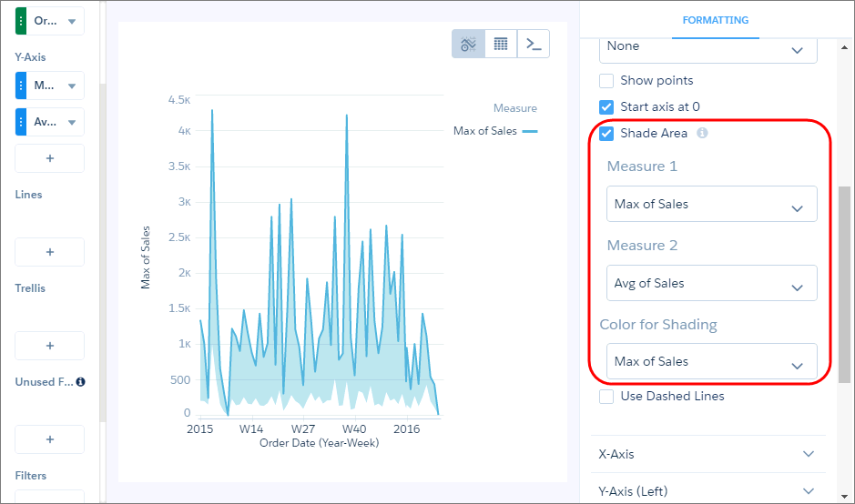This screenshot has width=855, height=504.
Task: Expand the Y-Axis (Left) section
Action: coord(707,491)
